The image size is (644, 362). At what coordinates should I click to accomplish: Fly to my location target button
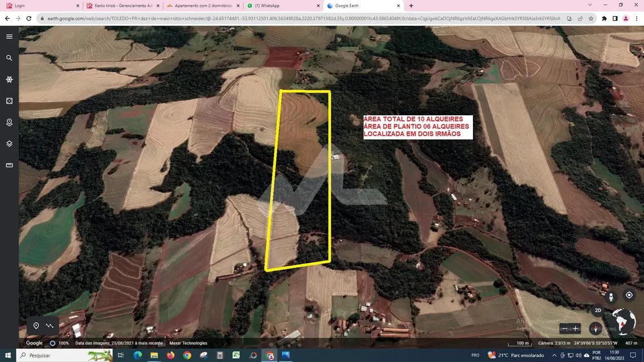pyautogui.click(x=629, y=295)
